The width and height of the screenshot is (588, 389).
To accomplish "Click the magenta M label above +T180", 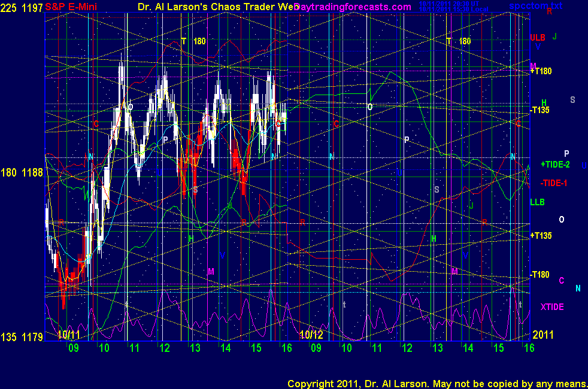I will [x=533, y=66].
